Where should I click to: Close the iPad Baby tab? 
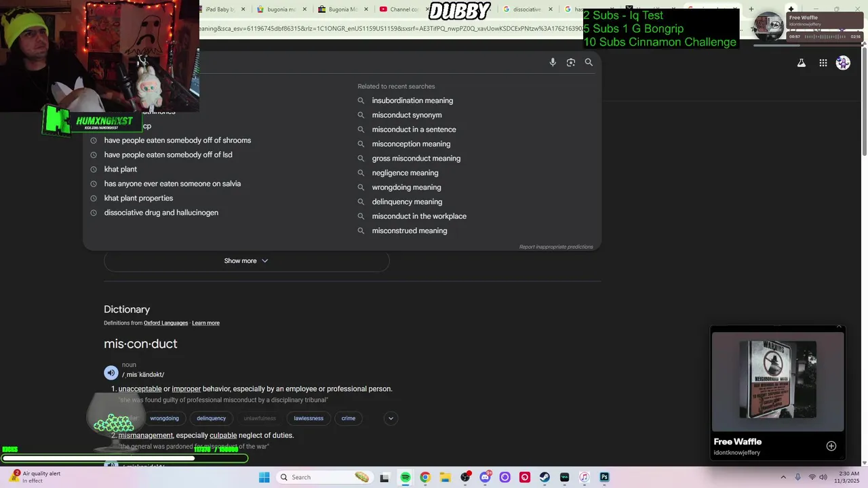pyautogui.click(x=243, y=9)
